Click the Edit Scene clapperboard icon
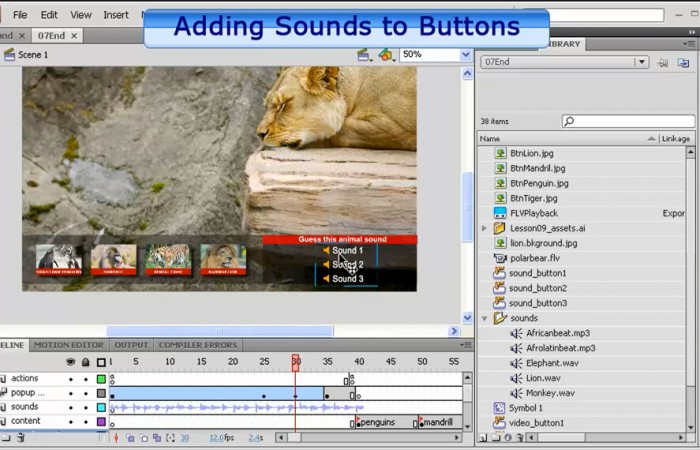The height and width of the screenshot is (450, 700). (363, 55)
